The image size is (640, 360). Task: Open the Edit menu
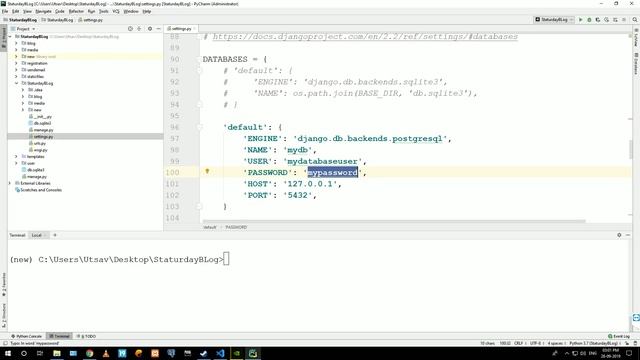pyautogui.click(x=16, y=11)
